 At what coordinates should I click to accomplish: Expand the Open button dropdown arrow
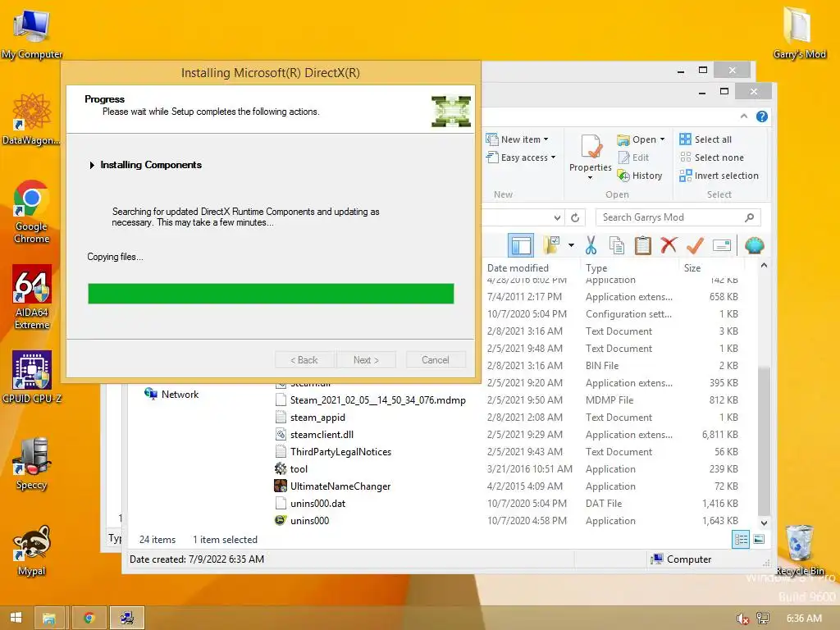coord(662,139)
